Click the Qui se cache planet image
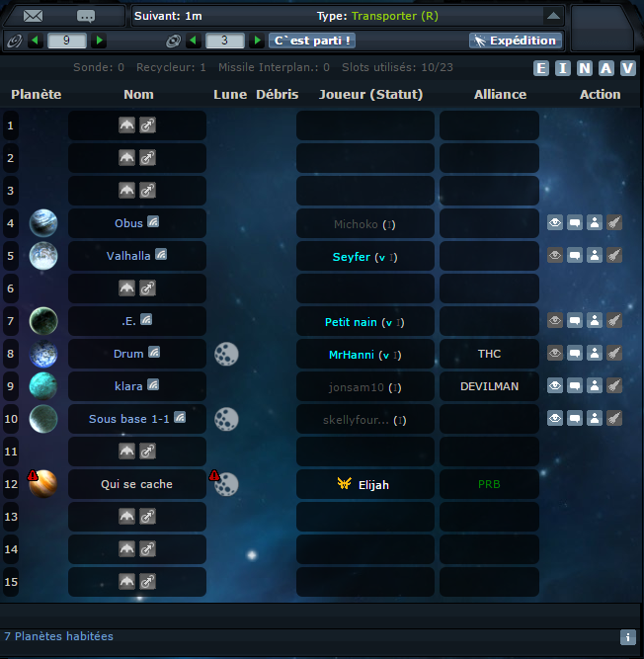This screenshot has height=659, width=644. click(x=43, y=484)
